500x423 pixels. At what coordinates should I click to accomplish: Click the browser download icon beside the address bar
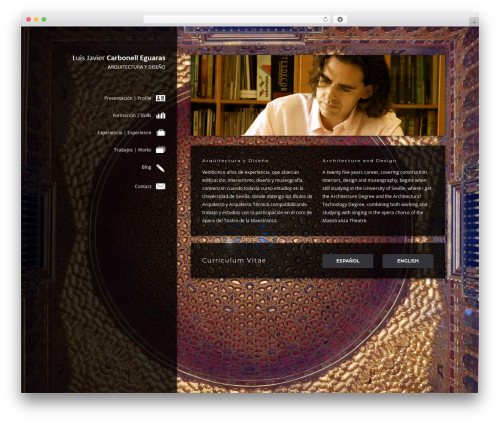(x=340, y=19)
